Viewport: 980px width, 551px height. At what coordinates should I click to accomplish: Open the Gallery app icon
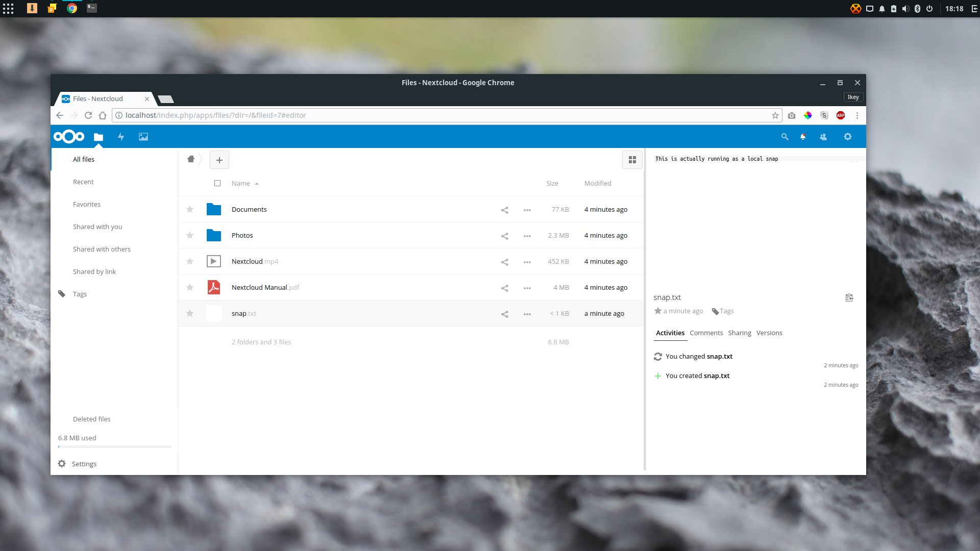point(143,137)
